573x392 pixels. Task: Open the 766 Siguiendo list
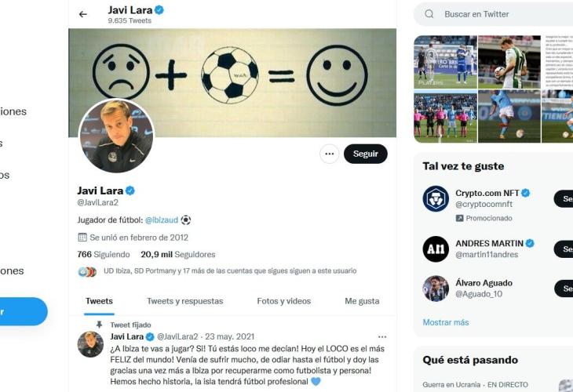pos(104,254)
